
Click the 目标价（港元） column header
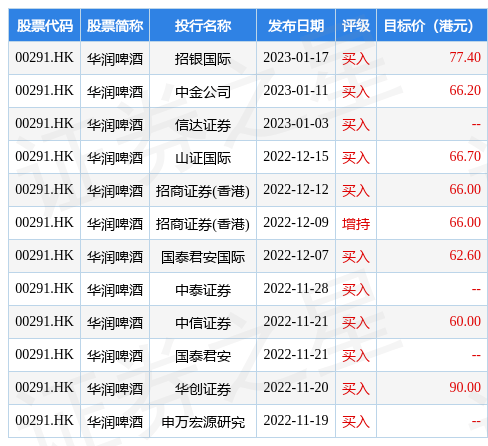tap(432, 26)
